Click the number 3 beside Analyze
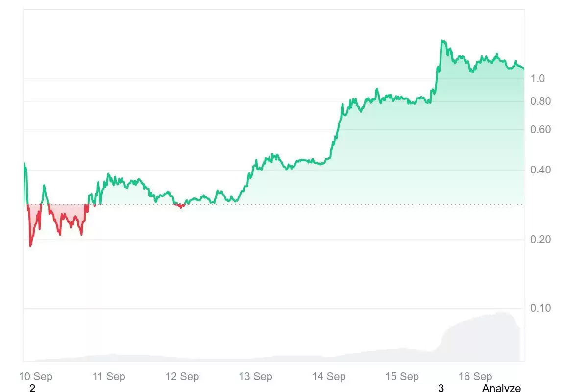Screen dimensions: 588x392 [x=441, y=388]
